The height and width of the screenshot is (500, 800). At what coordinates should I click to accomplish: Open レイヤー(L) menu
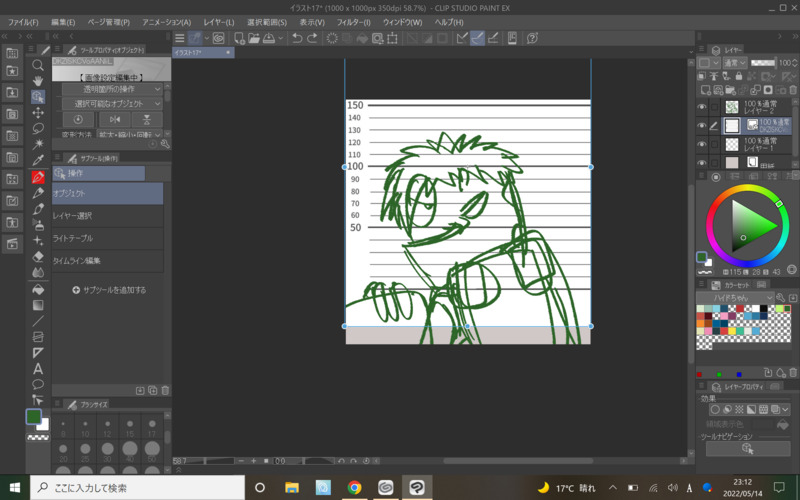[x=219, y=22]
